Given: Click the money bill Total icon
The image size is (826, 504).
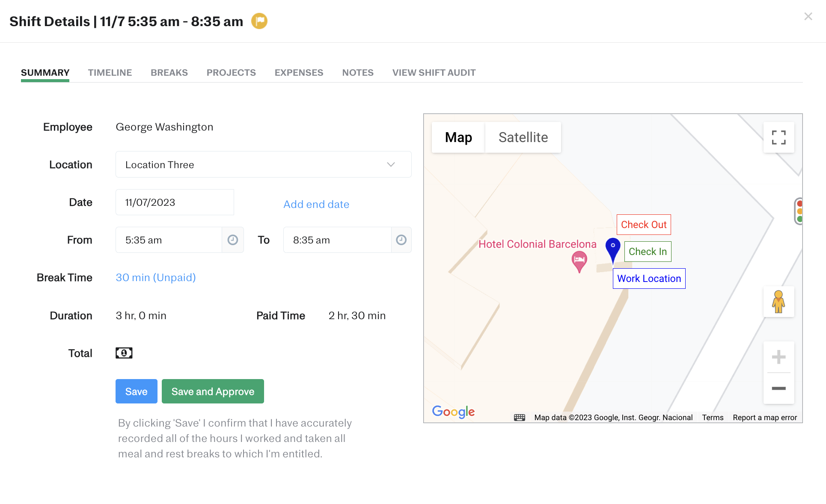Looking at the screenshot, I should point(124,353).
